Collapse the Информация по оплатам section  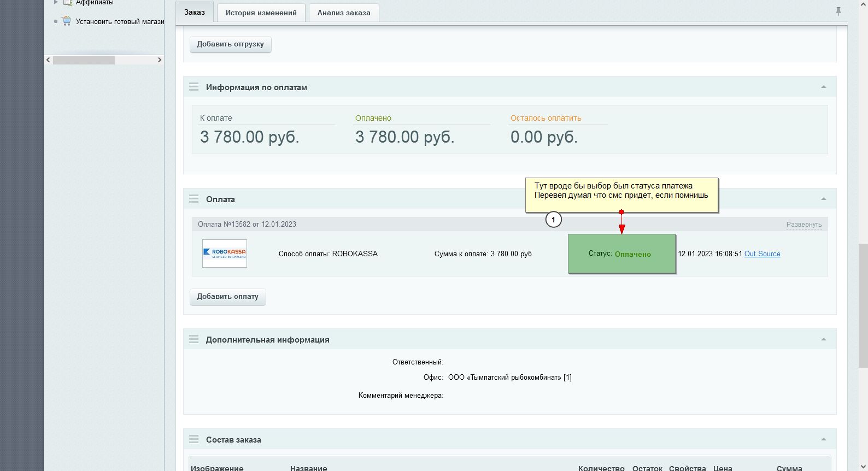tap(824, 87)
